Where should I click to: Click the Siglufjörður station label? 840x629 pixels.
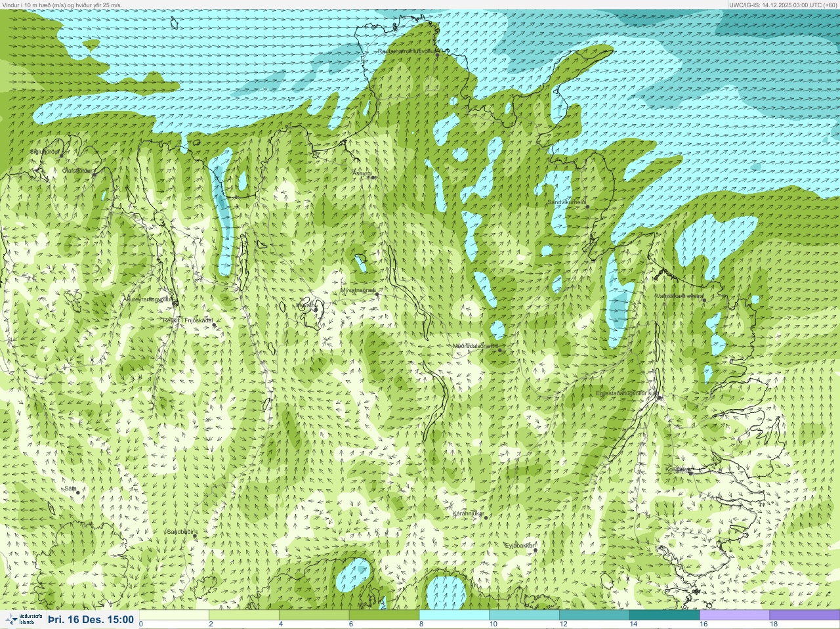[x=45, y=152]
